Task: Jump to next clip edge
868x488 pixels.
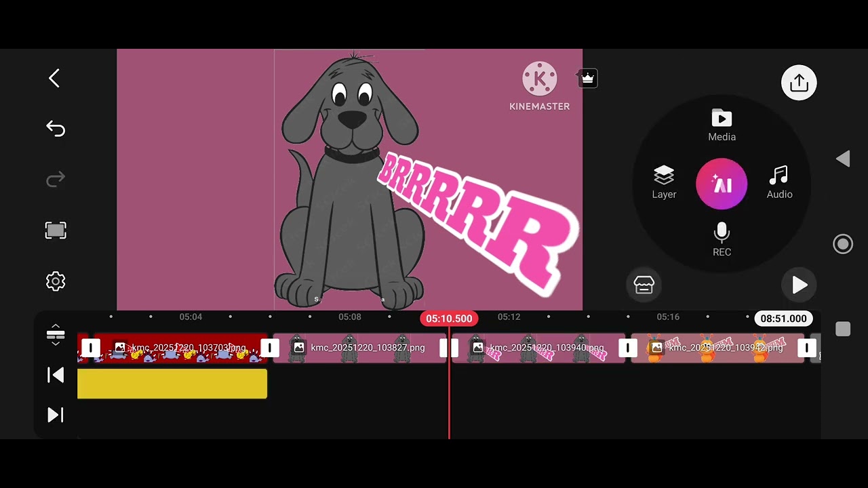Action: click(56, 415)
